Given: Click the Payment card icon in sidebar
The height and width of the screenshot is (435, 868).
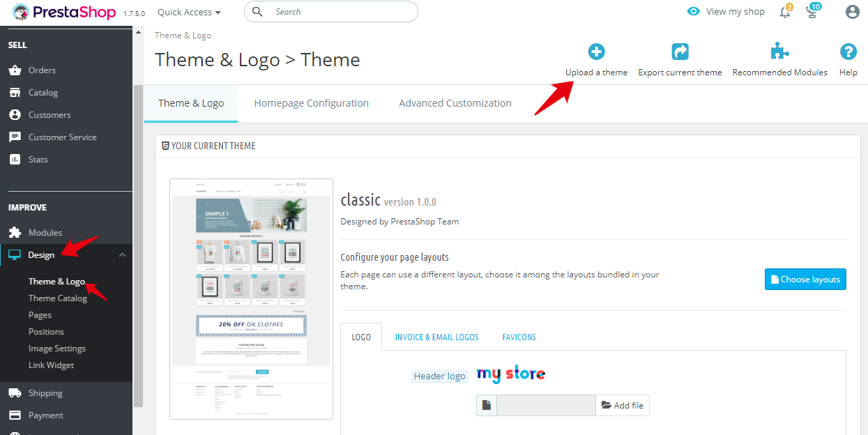Looking at the screenshot, I should coord(15,415).
